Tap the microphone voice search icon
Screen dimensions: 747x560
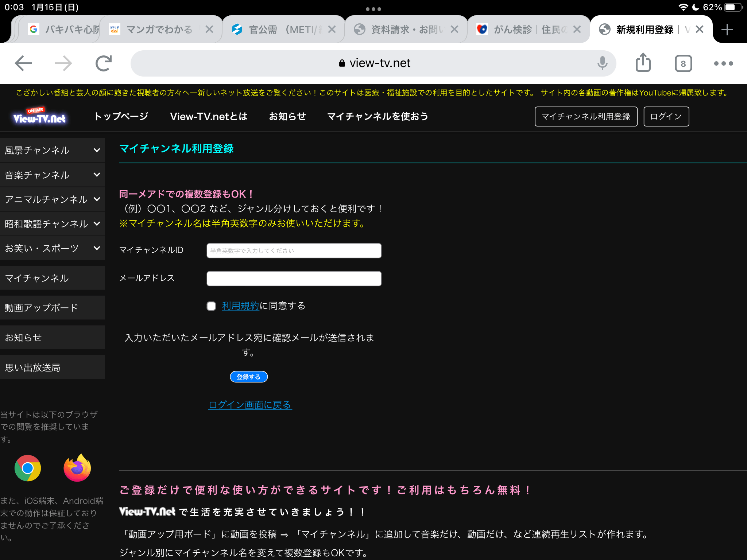click(602, 63)
